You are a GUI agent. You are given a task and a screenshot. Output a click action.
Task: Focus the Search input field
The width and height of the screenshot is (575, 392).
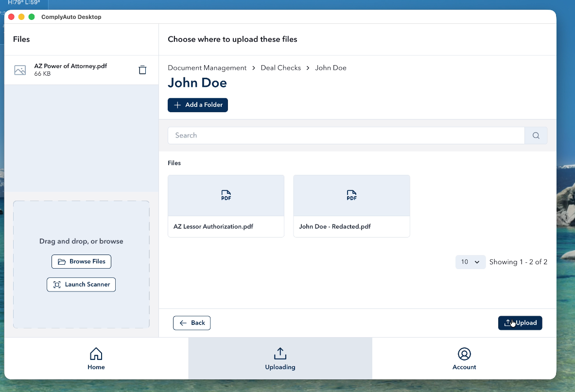coord(346,136)
